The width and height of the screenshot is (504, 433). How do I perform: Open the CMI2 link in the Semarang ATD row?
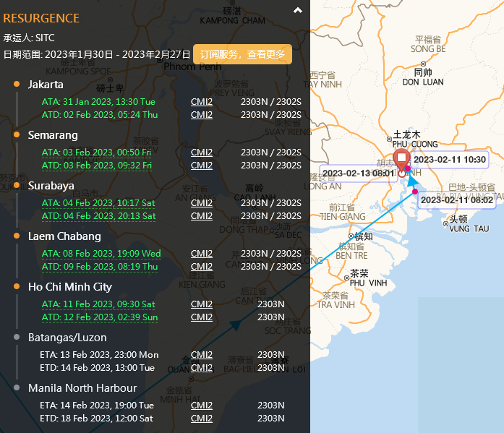point(202,166)
